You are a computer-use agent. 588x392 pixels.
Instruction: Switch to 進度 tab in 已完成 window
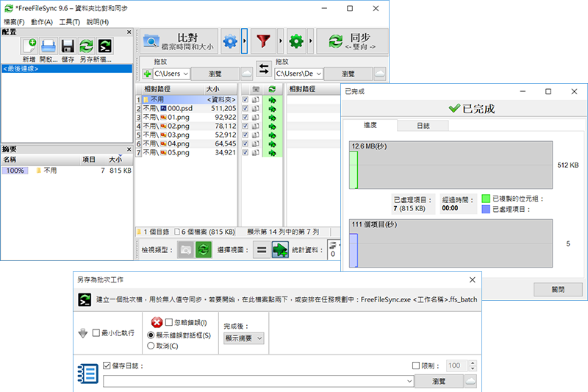(370, 125)
